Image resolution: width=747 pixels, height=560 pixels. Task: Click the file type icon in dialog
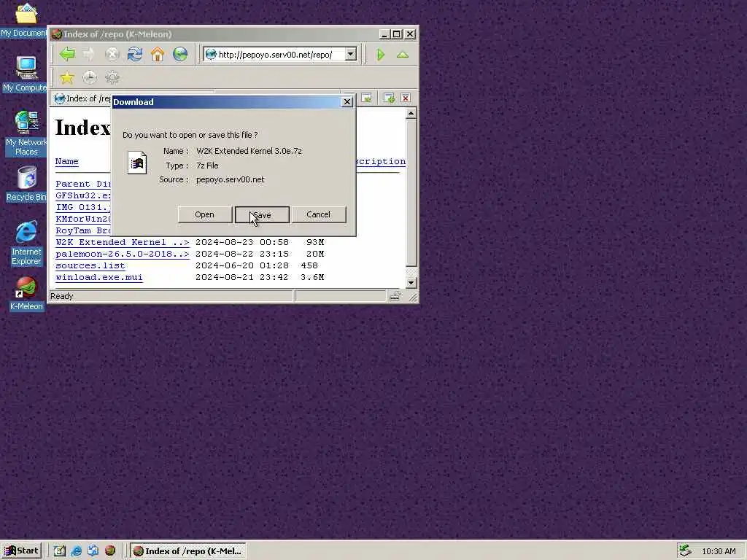tap(137, 163)
